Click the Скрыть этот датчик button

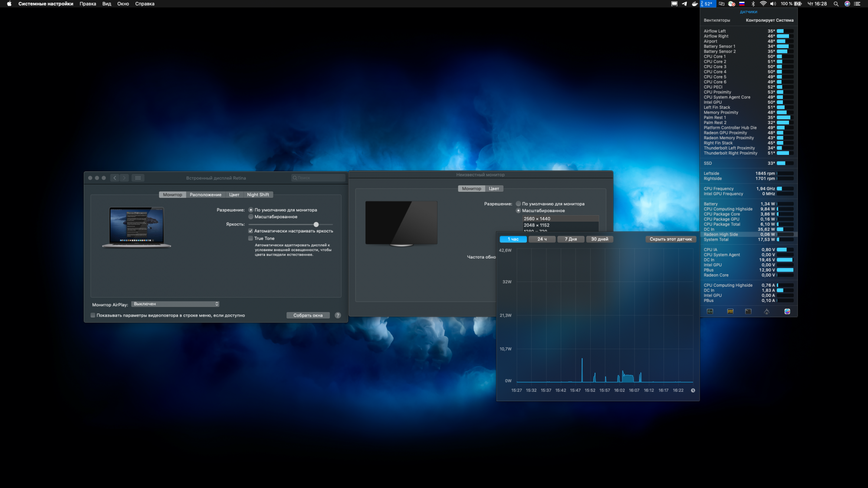tap(671, 239)
